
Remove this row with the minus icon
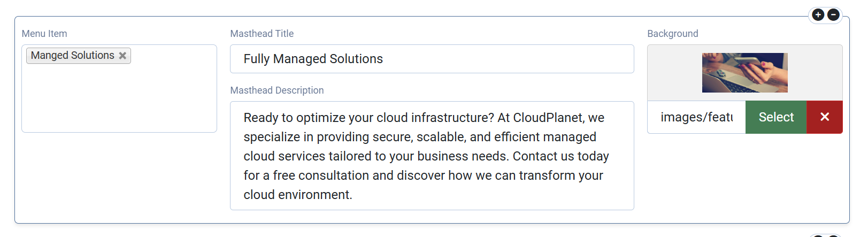click(x=833, y=15)
